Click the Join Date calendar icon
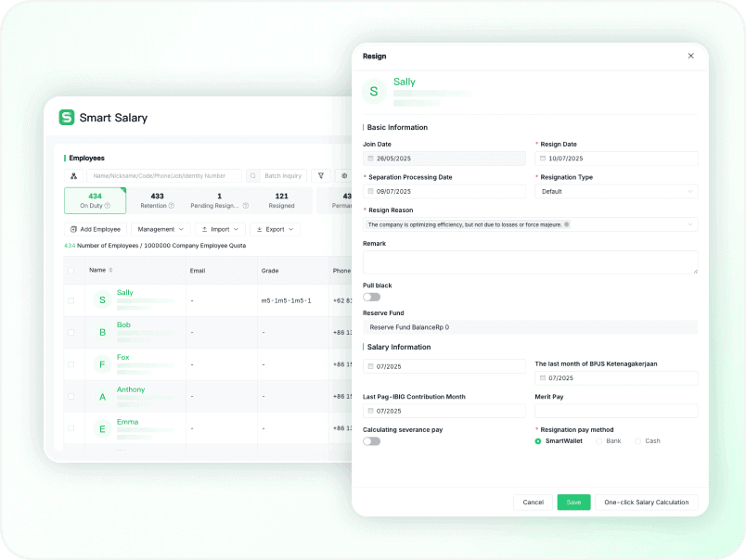The width and height of the screenshot is (746, 560). coord(370,159)
